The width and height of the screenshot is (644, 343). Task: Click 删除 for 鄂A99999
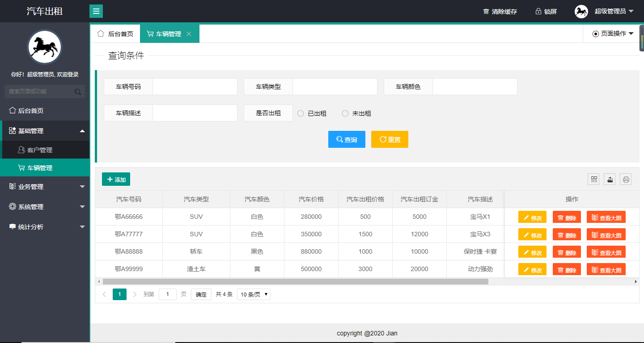point(567,269)
